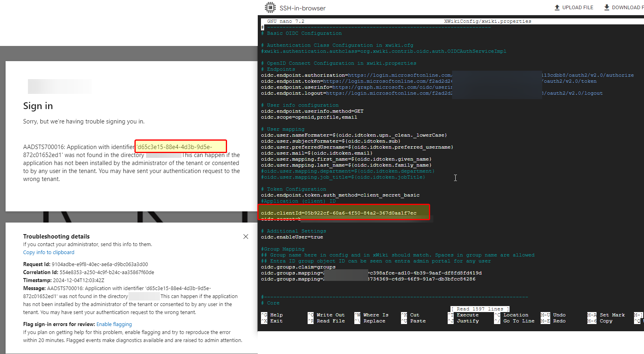Viewport: 644px width, 354px height.
Task: Click the UPLOAD FILE button
Action: (x=574, y=8)
